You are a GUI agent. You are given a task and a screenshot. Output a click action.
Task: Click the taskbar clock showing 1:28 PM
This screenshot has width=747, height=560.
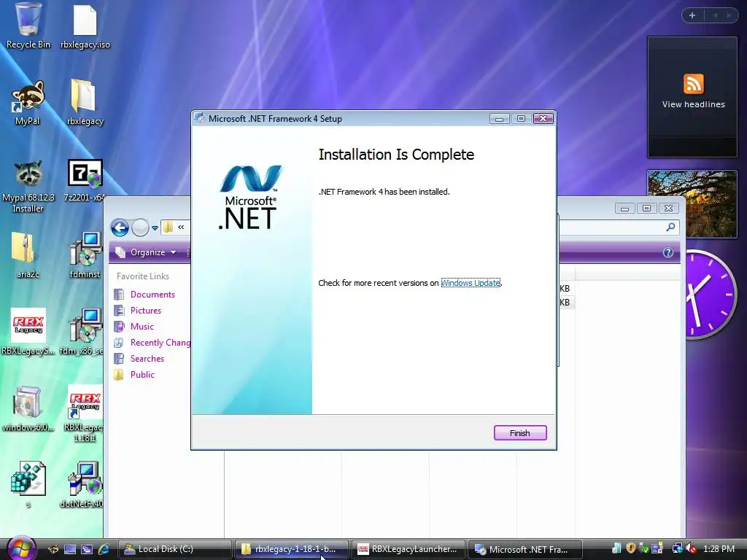pyautogui.click(x=719, y=549)
